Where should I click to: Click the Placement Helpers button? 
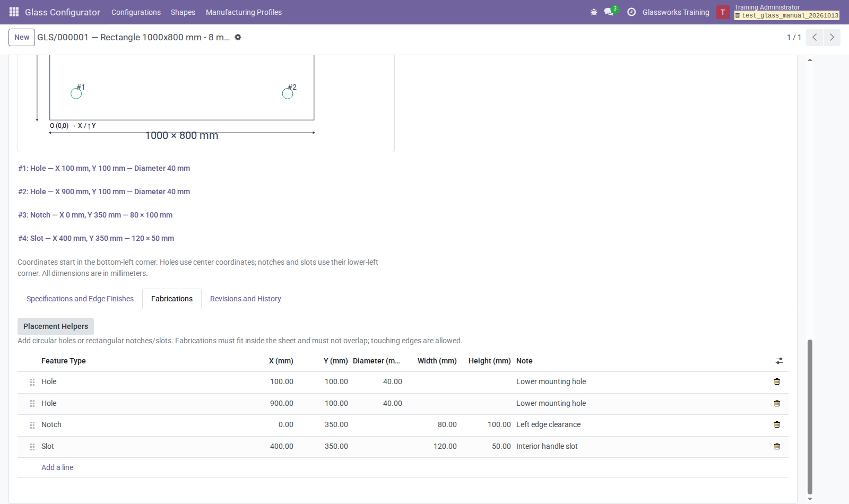tap(56, 326)
